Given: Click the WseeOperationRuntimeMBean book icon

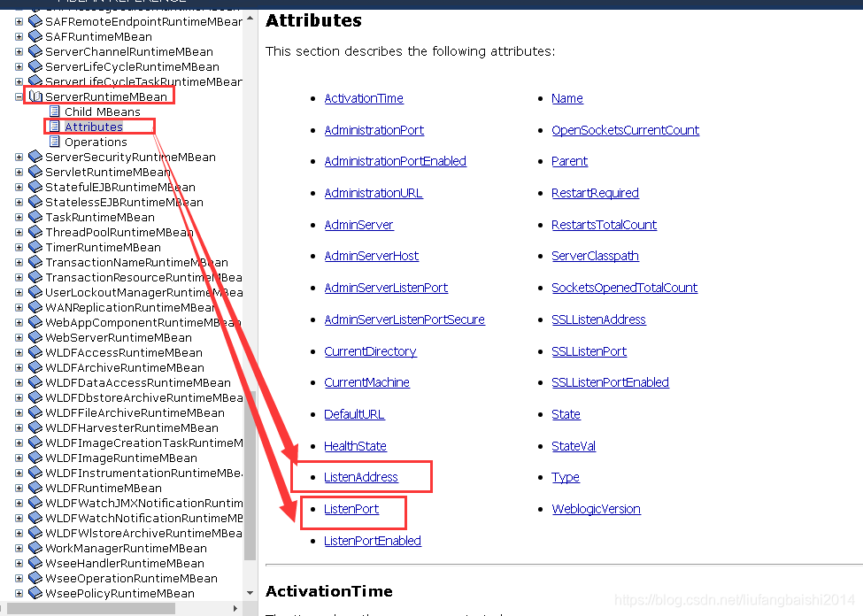Looking at the screenshot, I should 35,578.
